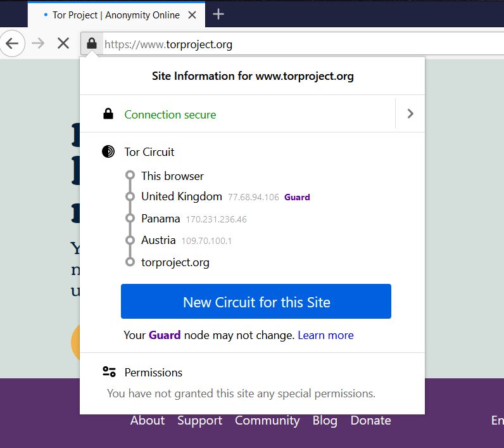
Task: Select the torproject.org circuit endpoint
Action: [x=175, y=262]
